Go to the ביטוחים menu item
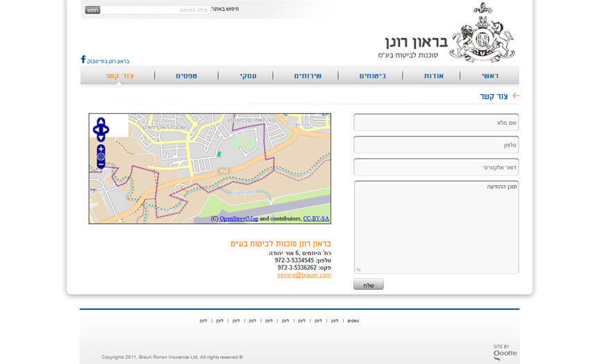The image size is (590, 364). 373,76
